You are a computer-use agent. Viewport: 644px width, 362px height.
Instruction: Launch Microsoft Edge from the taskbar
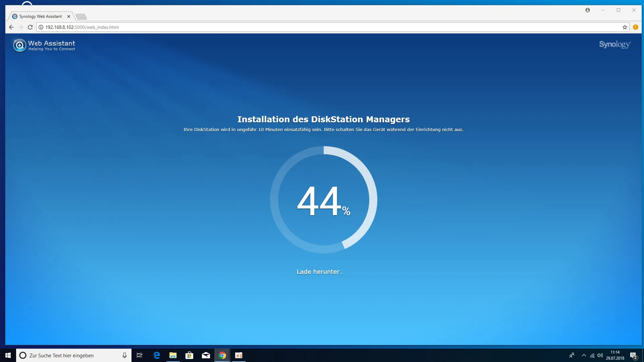(x=157, y=355)
